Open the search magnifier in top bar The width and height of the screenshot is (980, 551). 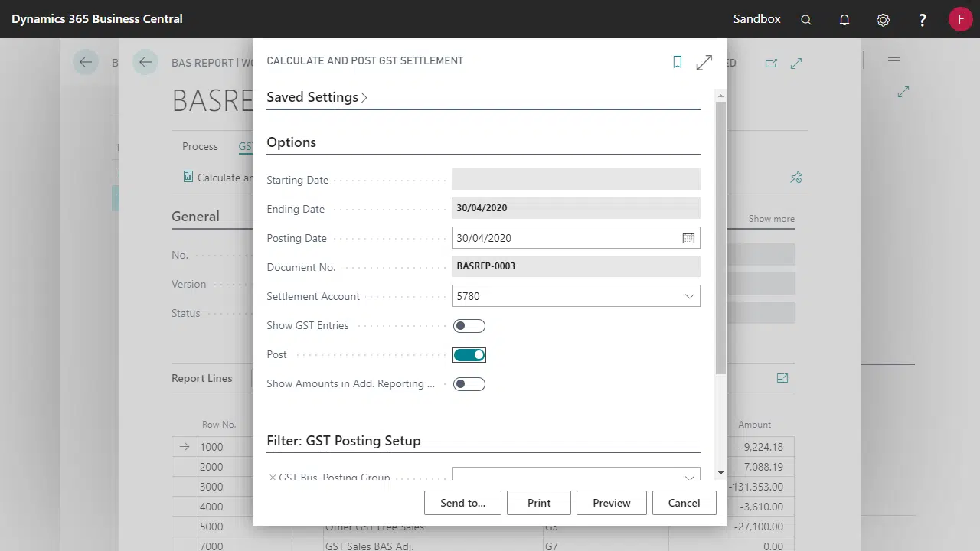pos(805,20)
